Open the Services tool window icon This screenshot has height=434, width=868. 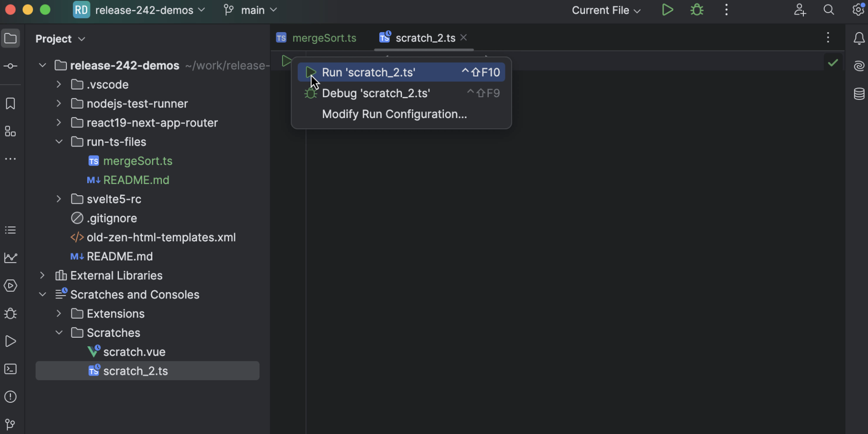click(x=10, y=286)
